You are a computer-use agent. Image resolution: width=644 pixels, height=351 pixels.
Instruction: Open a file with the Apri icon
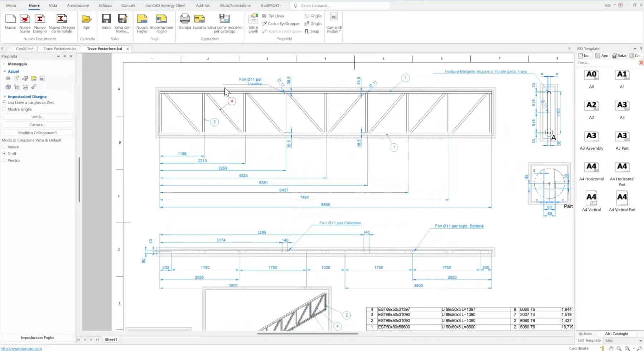[87, 20]
